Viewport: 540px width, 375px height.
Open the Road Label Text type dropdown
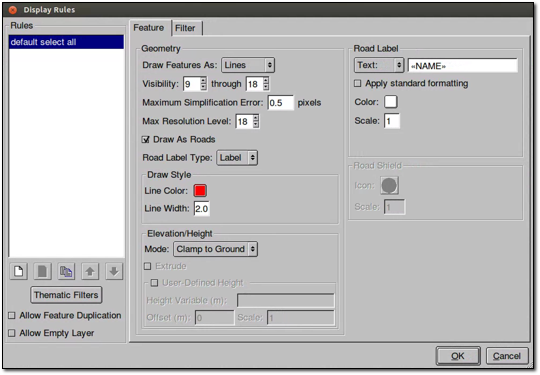point(379,65)
